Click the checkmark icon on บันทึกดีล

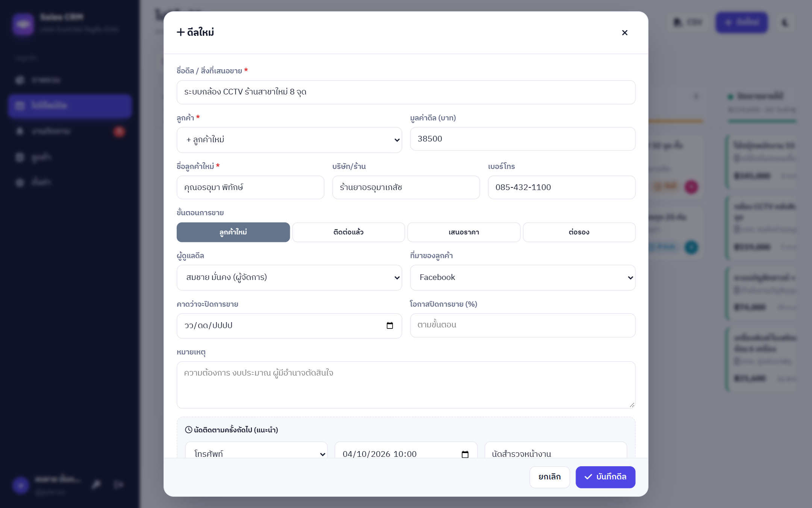click(588, 477)
